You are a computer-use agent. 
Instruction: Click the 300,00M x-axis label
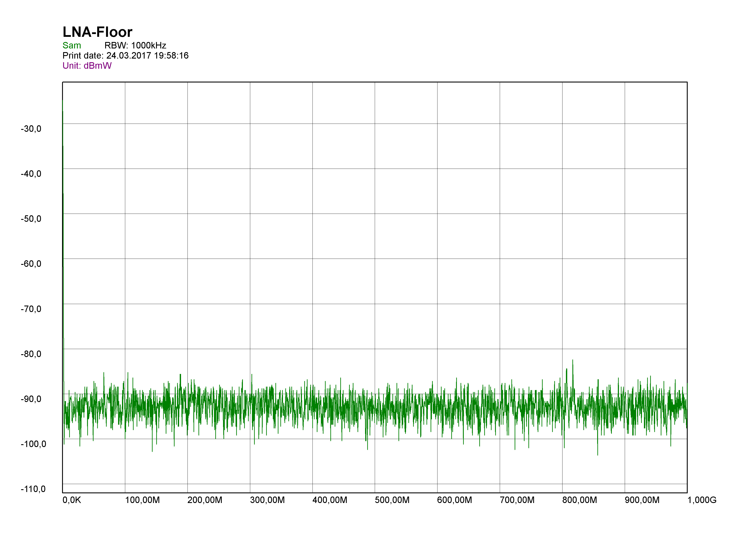[x=267, y=500]
